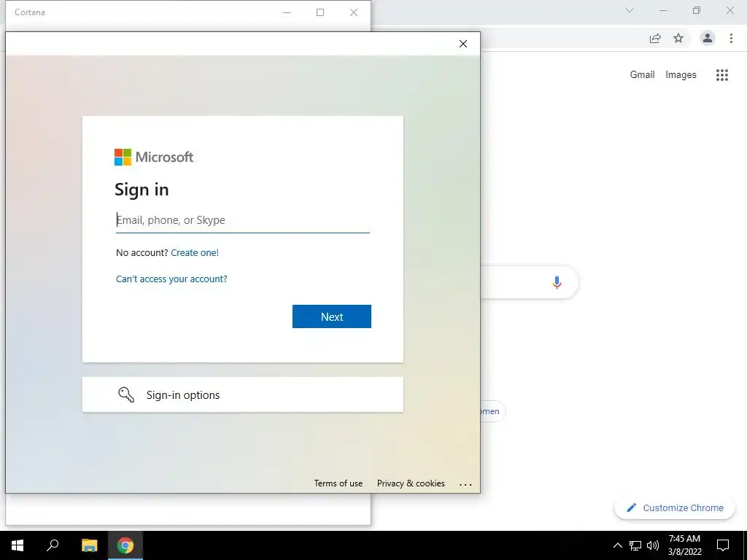Open the Google apps grid
Screen dimensions: 747x560
pyautogui.click(x=722, y=75)
